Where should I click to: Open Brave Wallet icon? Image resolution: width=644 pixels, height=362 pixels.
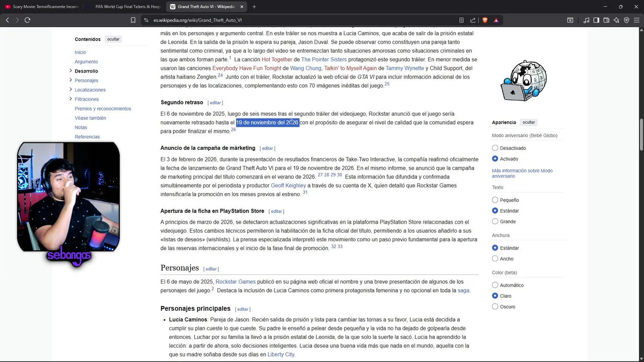click(x=606, y=20)
